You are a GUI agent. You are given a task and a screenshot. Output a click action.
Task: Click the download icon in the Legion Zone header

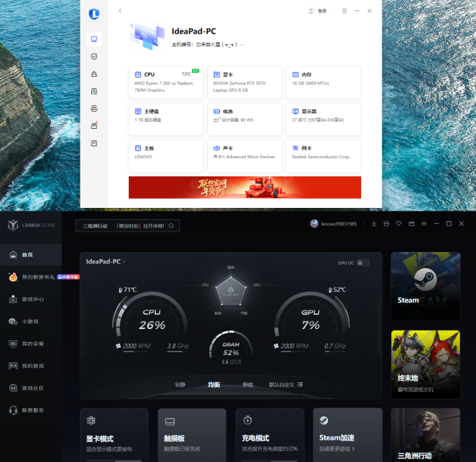[374, 224]
